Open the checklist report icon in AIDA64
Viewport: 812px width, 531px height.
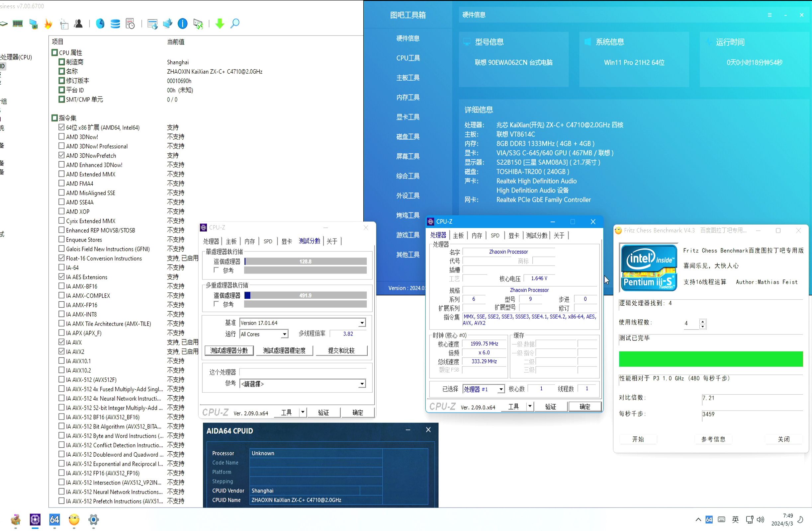click(x=64, y=24)
